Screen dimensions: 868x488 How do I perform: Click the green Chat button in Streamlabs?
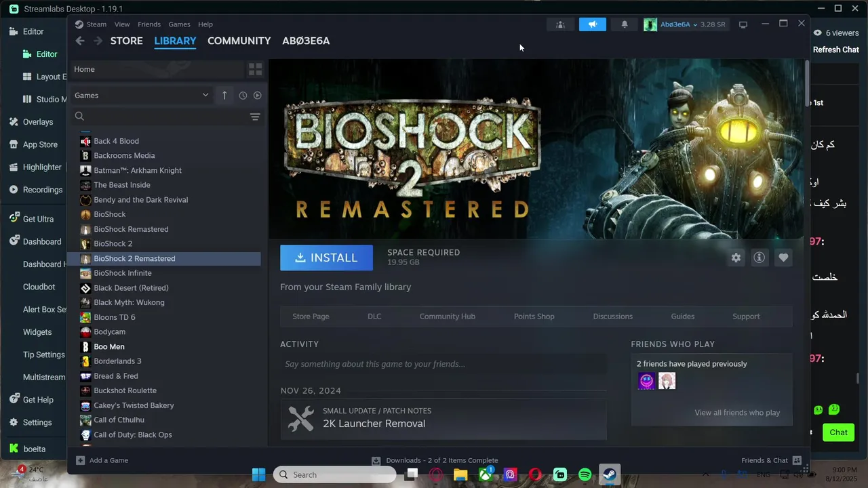(838, 432)
